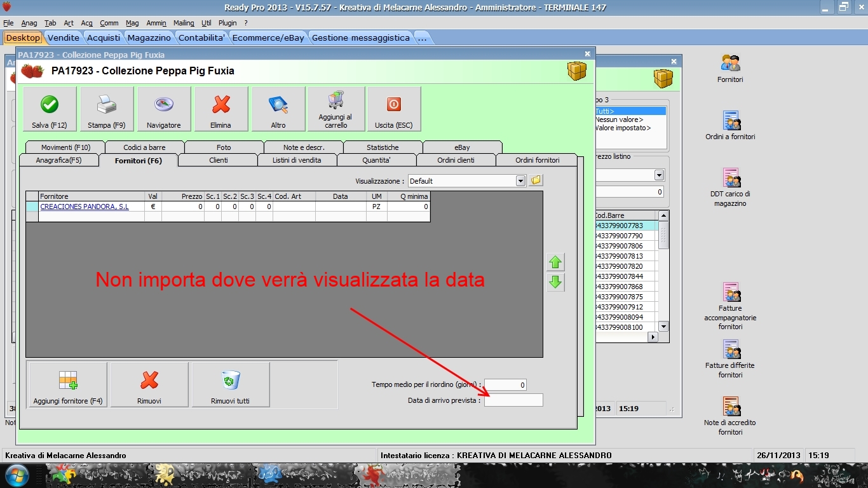
Task: Click the boxes icon in the background window
Action: click(663, 79)
